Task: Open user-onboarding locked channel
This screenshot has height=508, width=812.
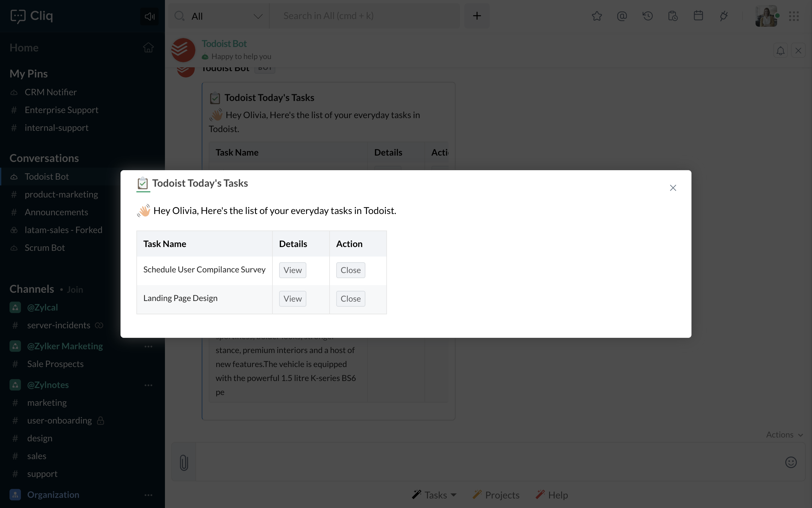Action: 59,420
